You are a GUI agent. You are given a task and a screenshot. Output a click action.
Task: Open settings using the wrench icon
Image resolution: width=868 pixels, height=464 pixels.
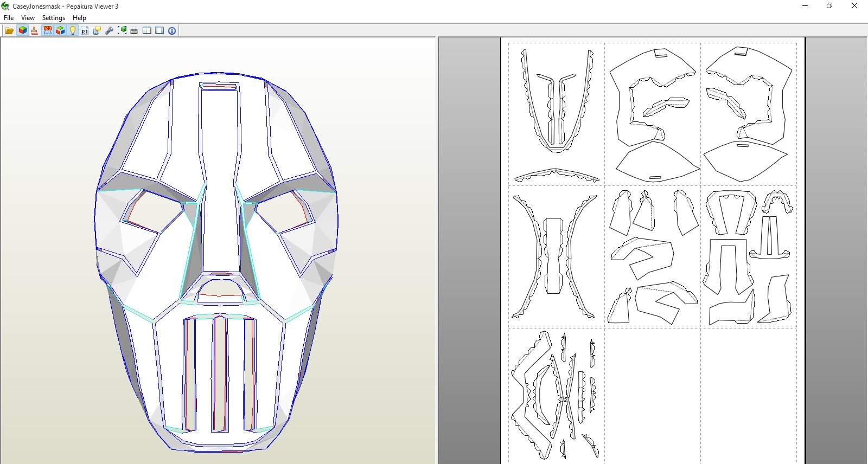(x=110, y=30)
